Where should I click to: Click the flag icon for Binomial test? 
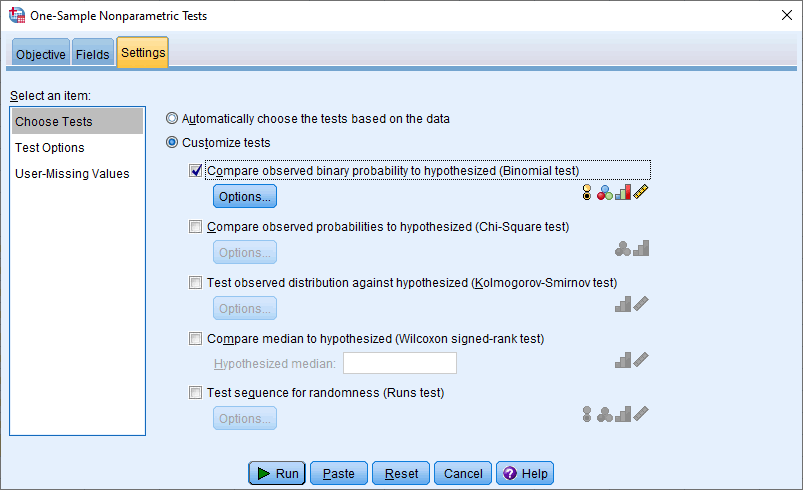pos(587,193)
